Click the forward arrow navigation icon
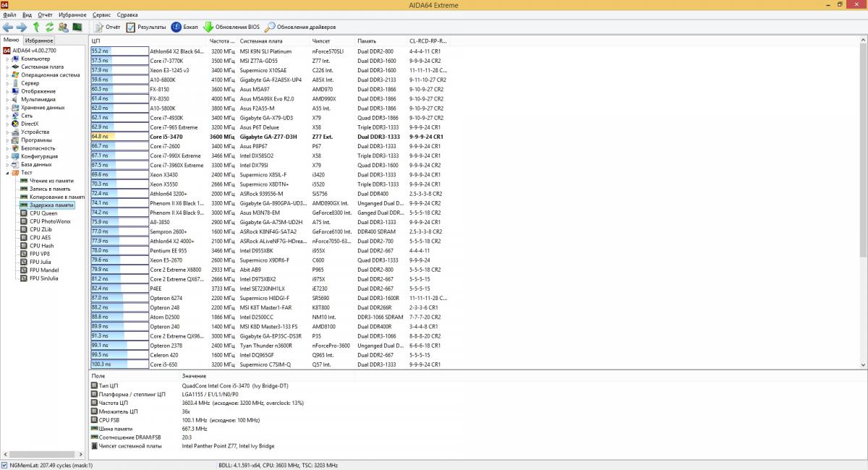The width and height of the screenshot is (868, 470). 22,27
